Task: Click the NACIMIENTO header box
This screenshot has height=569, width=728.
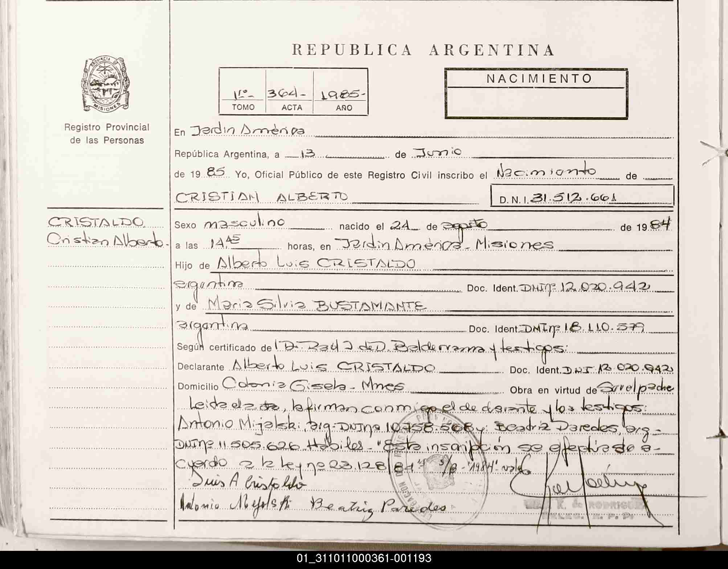Action: (x=536, y=94)
